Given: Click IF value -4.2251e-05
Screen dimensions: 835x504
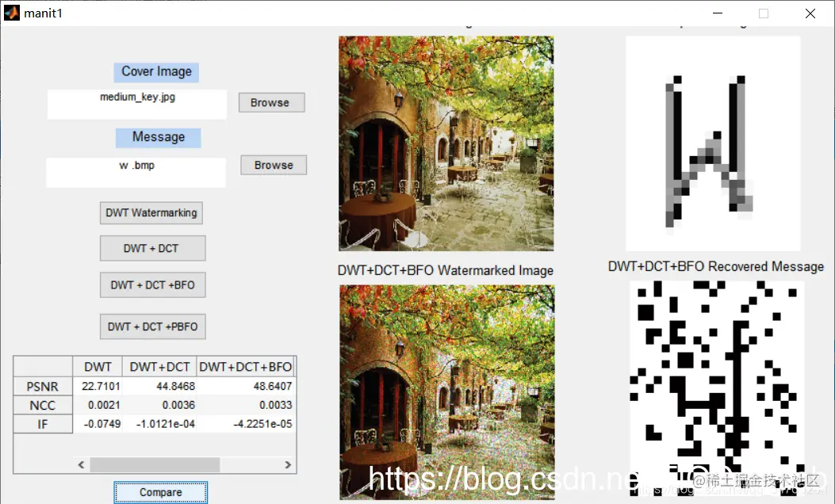Looking at the screenshot, I should (246, 424).
